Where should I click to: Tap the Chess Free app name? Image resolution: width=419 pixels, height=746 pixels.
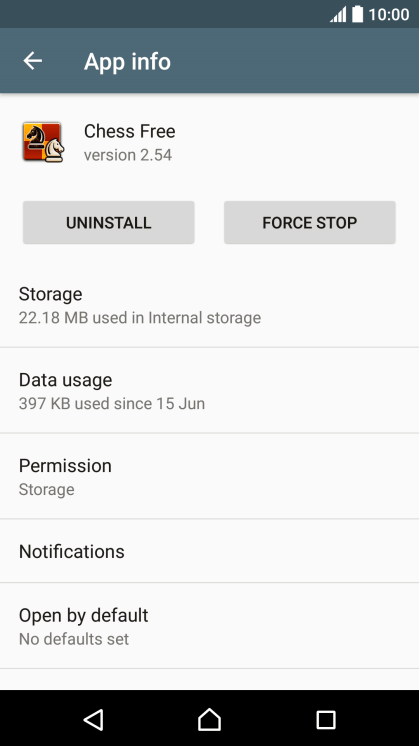click(129, 131)
